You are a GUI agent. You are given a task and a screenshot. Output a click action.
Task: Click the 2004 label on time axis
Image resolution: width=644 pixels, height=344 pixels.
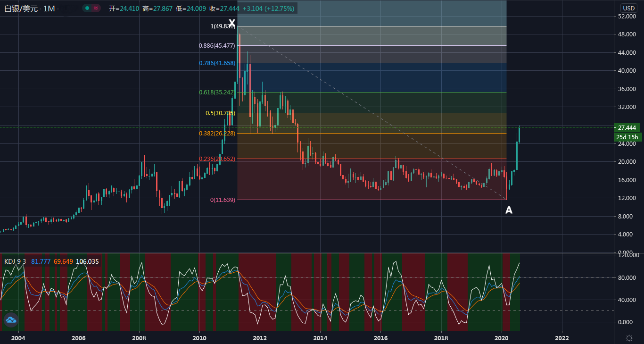pyautogui.click(x=18, y=338)
